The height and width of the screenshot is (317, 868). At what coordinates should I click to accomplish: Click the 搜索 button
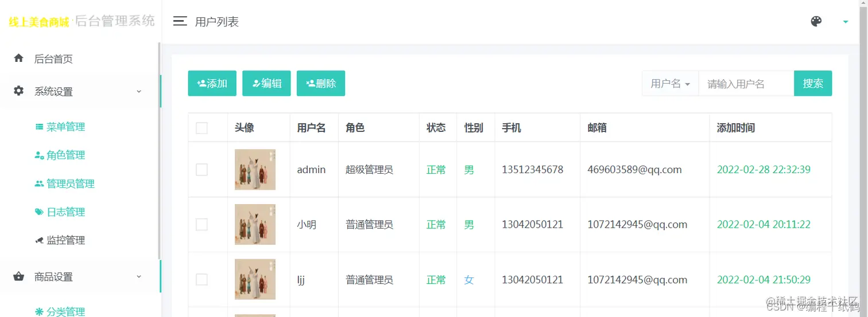pos(813,83)
